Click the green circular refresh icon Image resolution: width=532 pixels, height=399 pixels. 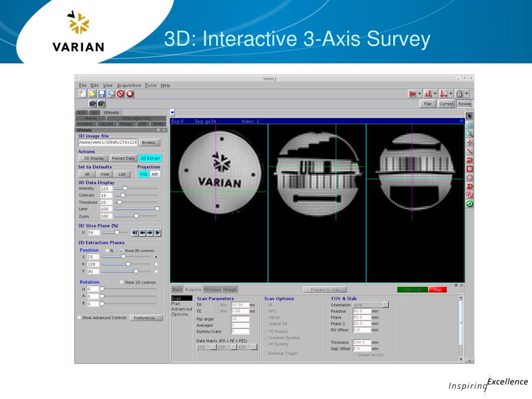(470, 204)
